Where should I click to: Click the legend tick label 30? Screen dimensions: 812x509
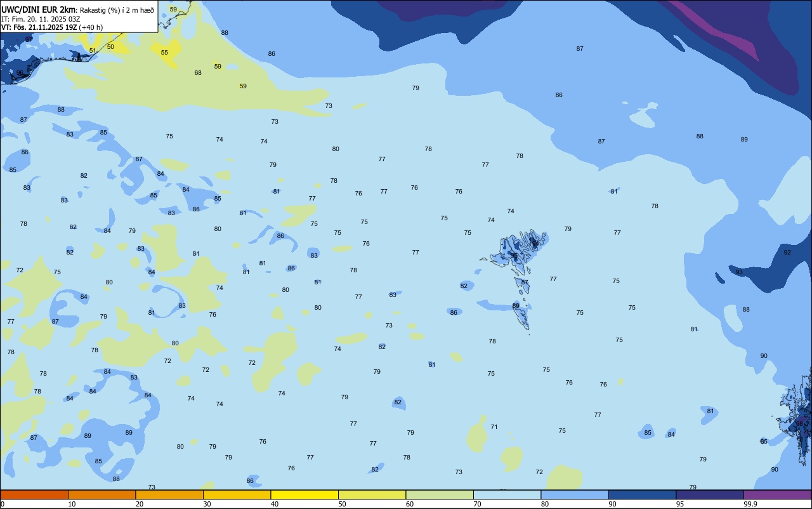pyautogui.click(x=207, y=504)
